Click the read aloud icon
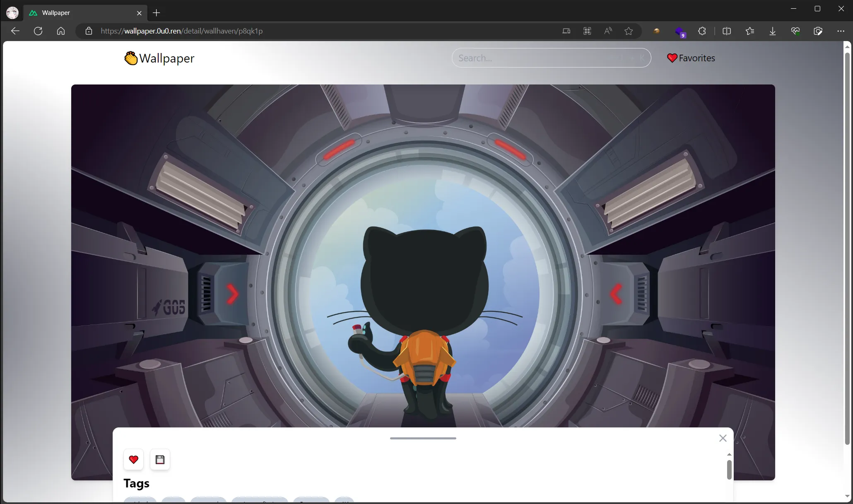Image resolution: width=853 pixels, height=504 pixels. coord(608,31)
